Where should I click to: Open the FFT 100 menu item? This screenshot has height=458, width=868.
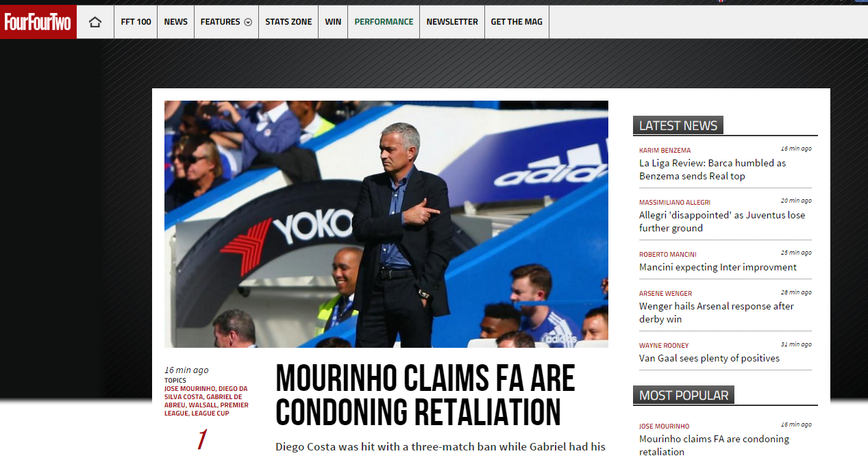(x=136, y=22)
